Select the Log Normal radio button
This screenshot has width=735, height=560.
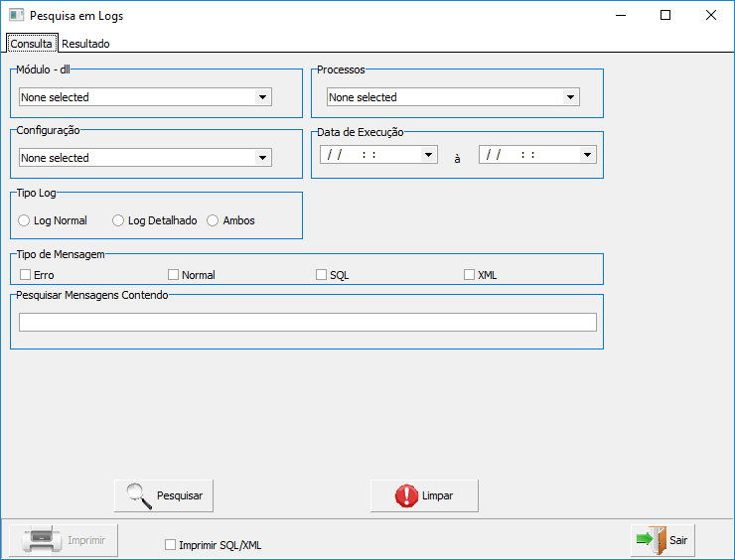24,220
